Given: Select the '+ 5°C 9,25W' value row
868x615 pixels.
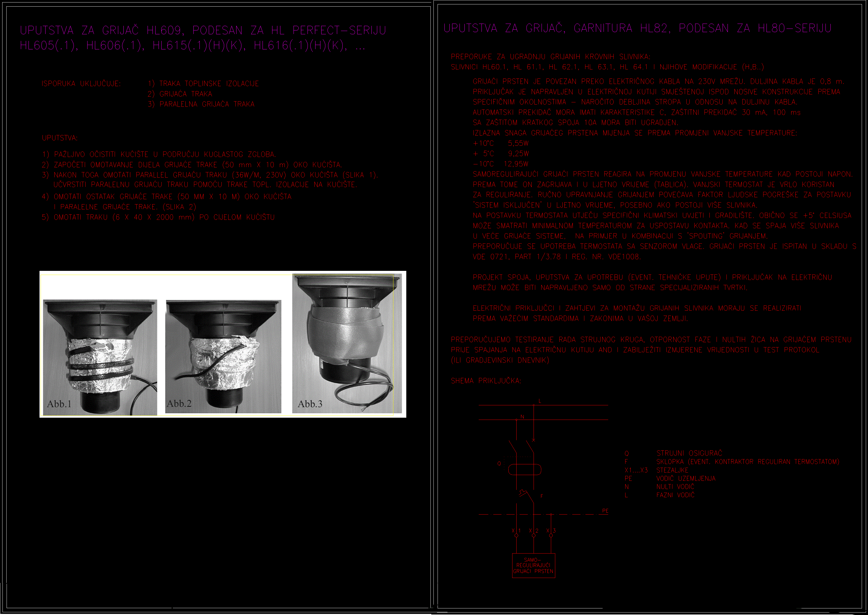Looking at the screenshot, I should [x=501, y=154].
